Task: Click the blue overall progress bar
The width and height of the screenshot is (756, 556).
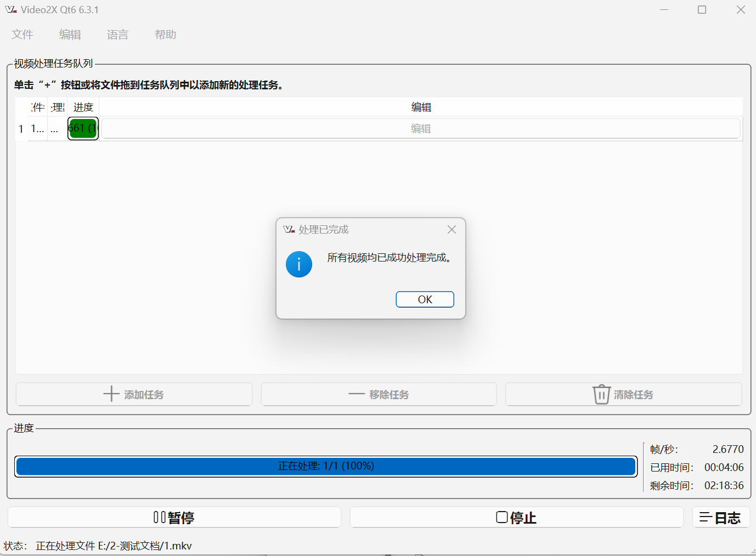Action: tap(326, 467)
